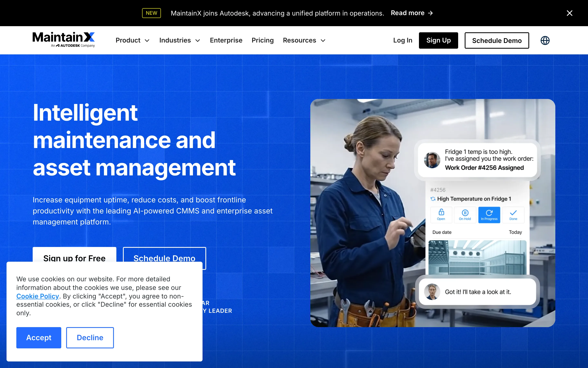The image size is (588, 368).
Task: Click the 'Today' due date value
Action: [x=515, y=232]
